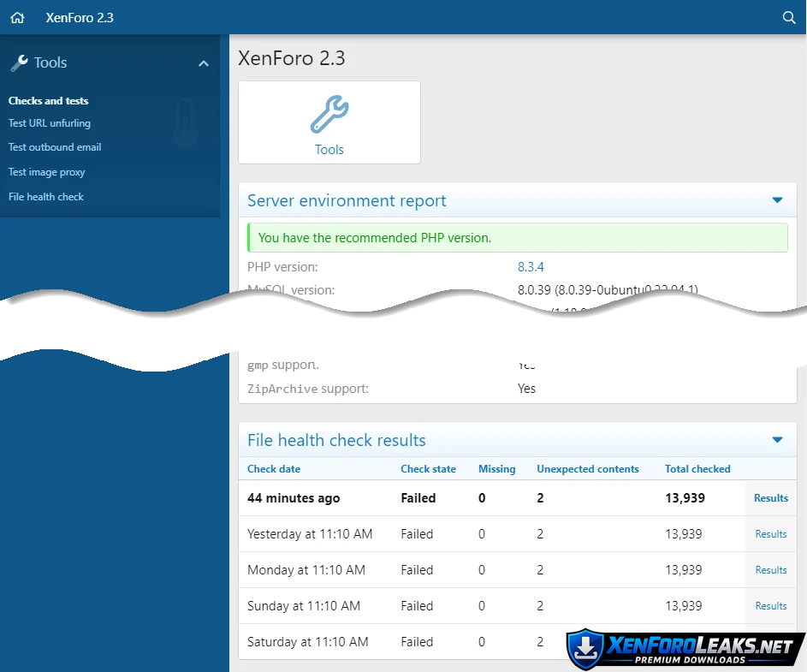Collapse the File health check results panel
This screenshot has width=807, height=672.
click(777, 440)
